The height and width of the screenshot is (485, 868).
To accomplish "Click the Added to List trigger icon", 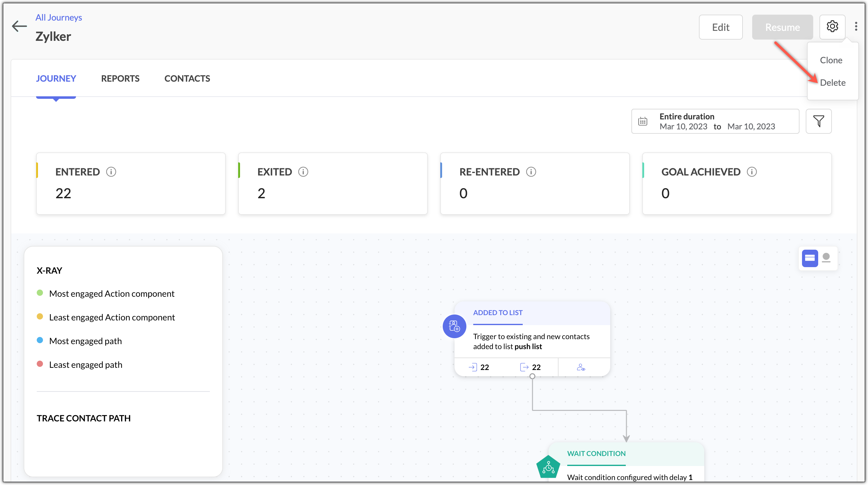I will point(454,326).
